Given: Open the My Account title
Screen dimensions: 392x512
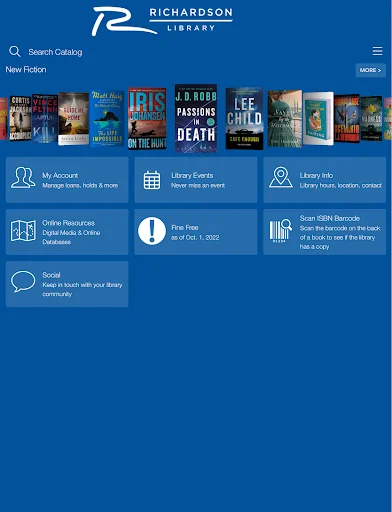Looking at the screenshot, I should coord(60,175).
